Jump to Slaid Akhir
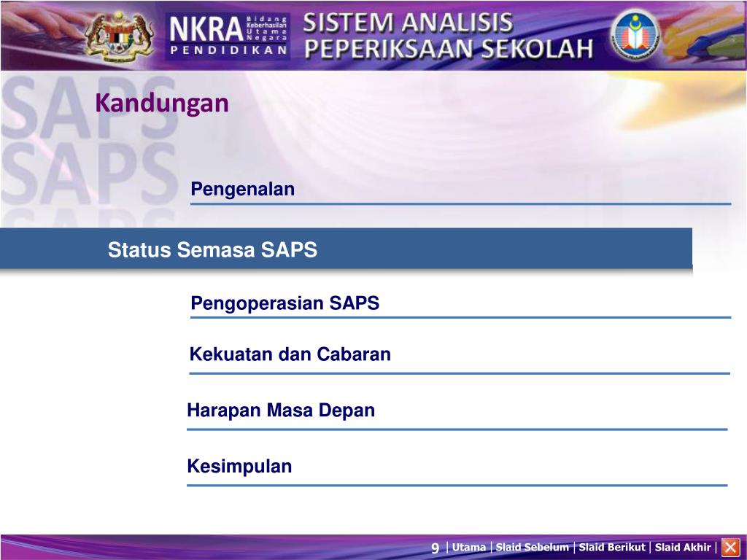The image size is (747, 560). click(683, 548)
